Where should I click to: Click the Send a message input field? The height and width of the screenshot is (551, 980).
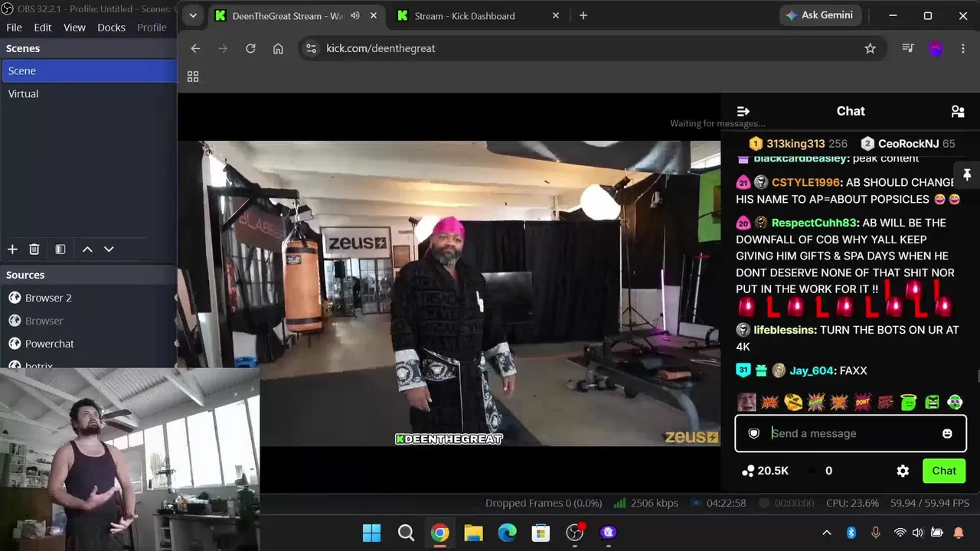coord(850,433)
